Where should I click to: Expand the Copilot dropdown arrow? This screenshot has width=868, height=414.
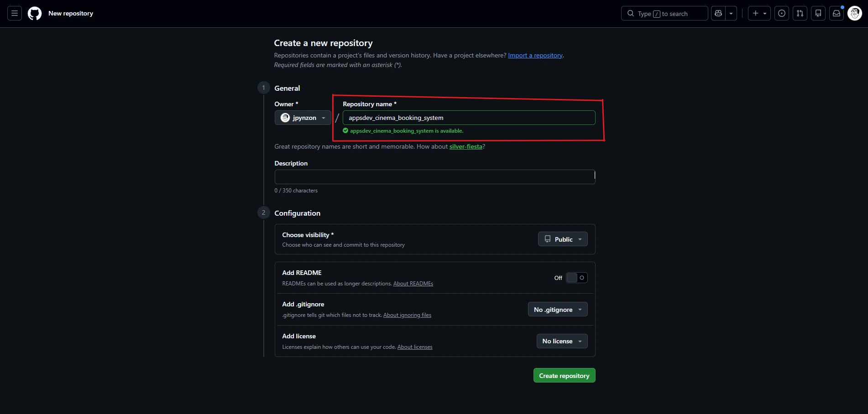pyautogui.click(x=731, y=14)
